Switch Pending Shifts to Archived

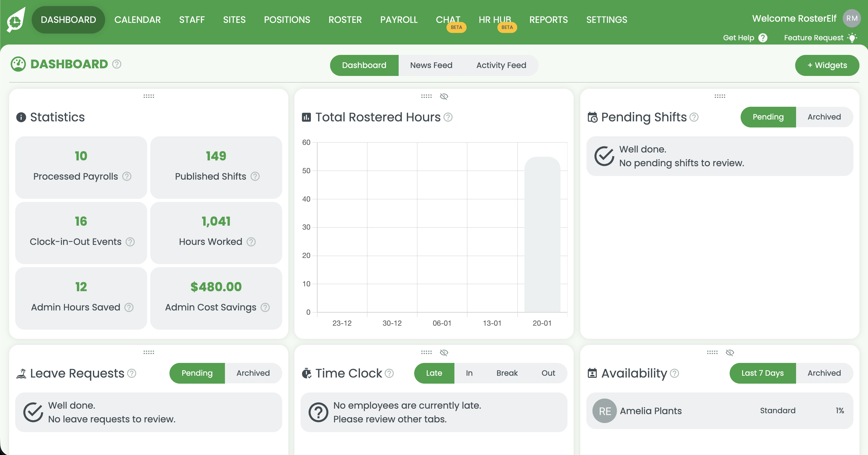[824, 117]
